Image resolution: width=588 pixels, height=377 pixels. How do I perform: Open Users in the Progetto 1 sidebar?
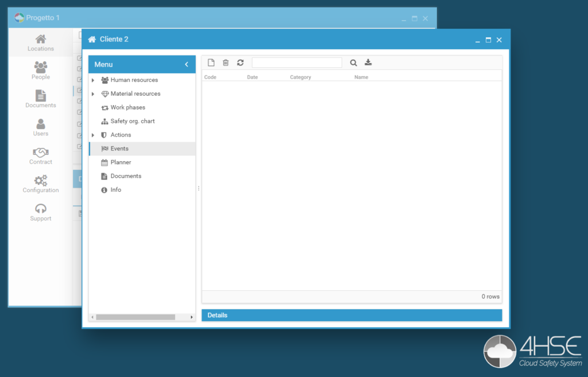coord(41,127)
